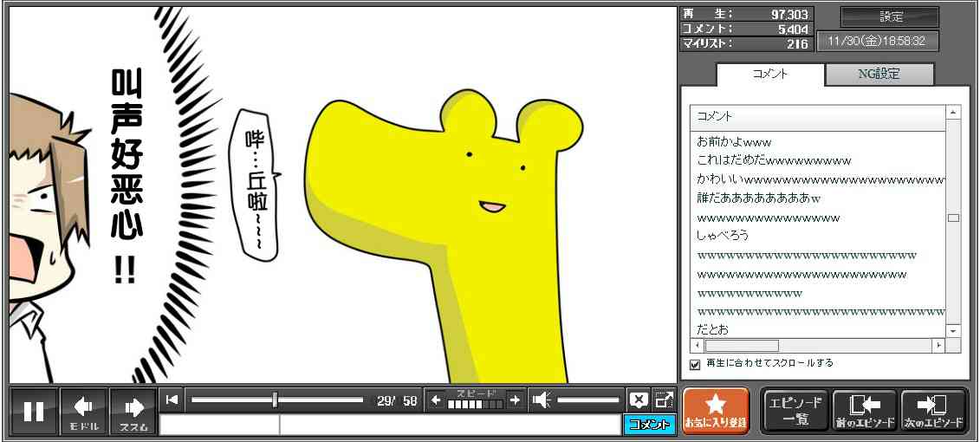Pause the video playback
Image resolution: width=980 pixels, height=442 pixels.
click(34, 411)
